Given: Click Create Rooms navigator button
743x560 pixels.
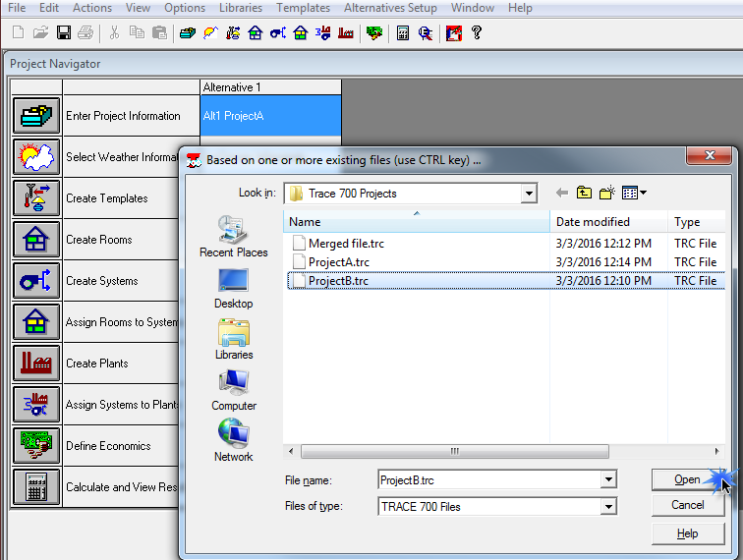Looking at the screenshot, I should (x=36, y=239).
